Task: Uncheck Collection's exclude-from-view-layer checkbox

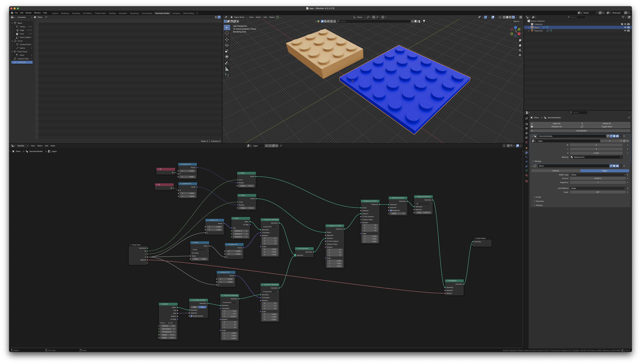Action: [x=622, y=24]
